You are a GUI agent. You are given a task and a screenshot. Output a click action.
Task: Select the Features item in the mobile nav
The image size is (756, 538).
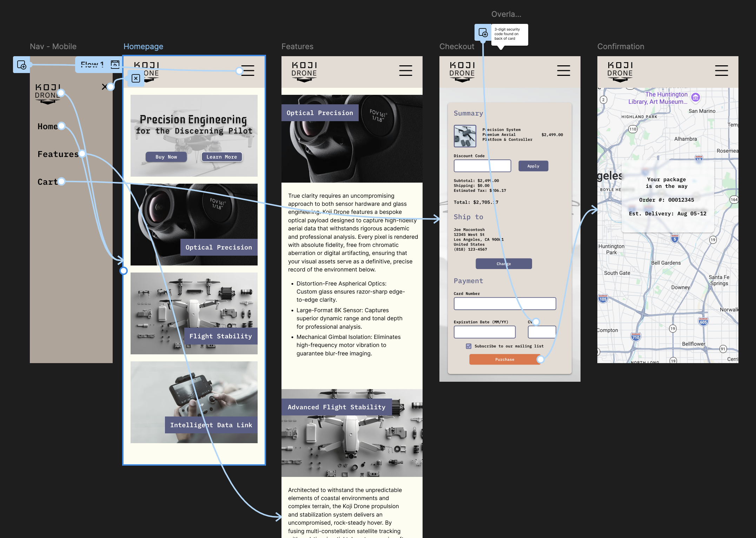coord(58,154)
